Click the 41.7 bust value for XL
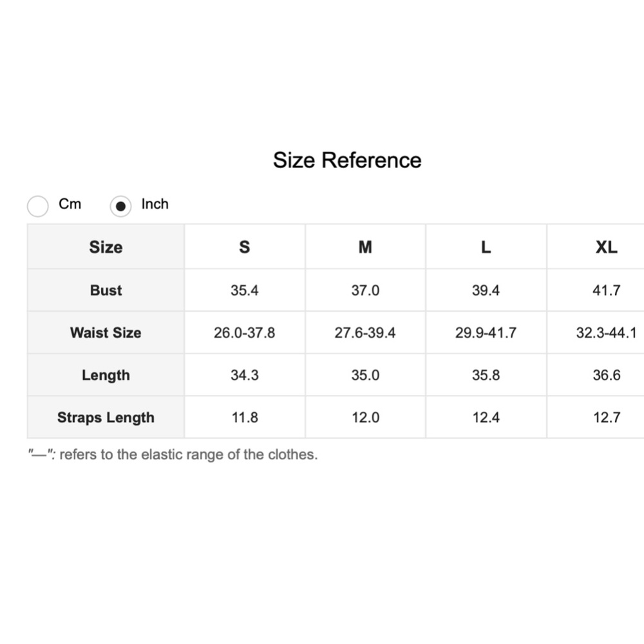Screen dimensions: 644x644 coord(606,290)
